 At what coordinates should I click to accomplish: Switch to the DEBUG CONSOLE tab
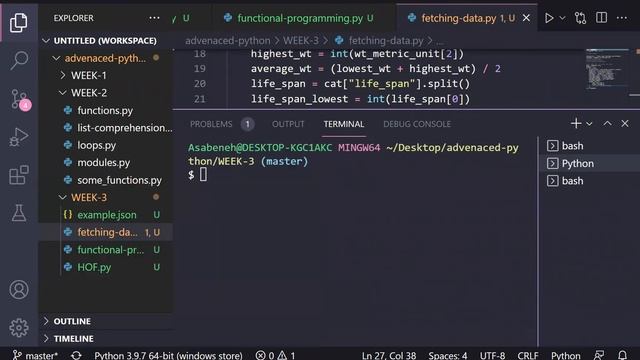point(417,124)
